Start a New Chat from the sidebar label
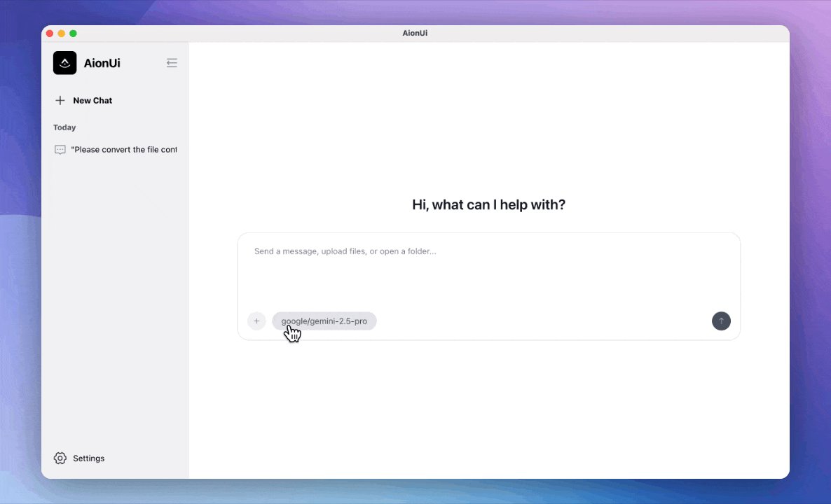Viewport: 831px width, 504px height. (92, 101)
